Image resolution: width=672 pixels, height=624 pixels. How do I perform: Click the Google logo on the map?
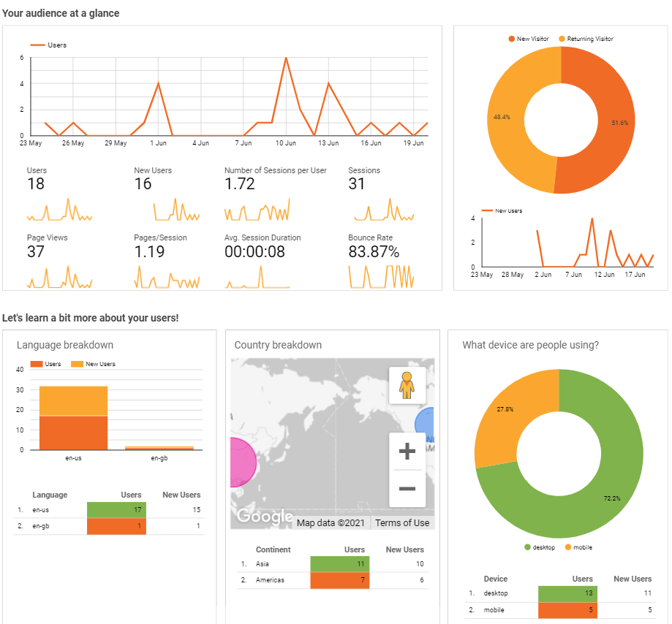point(264,517)
